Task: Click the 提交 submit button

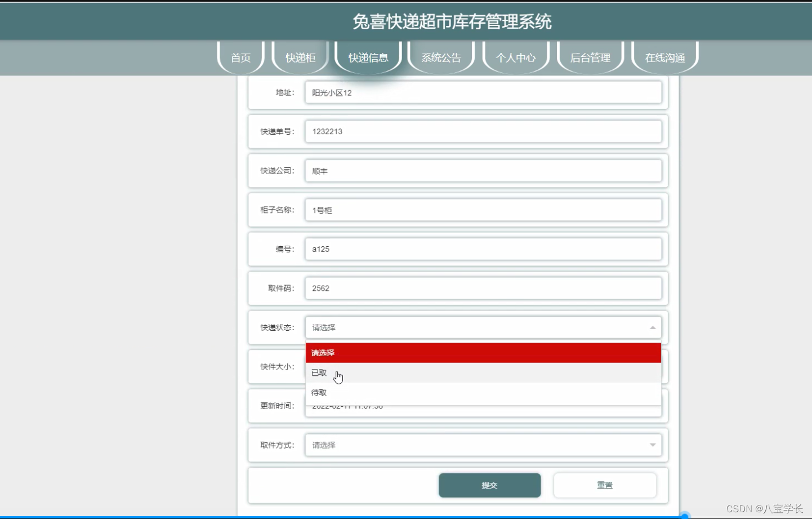Action: point(489,485)
